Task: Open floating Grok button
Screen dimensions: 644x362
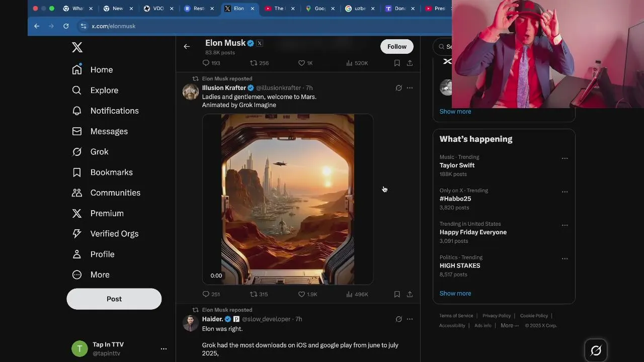Action: (x=596, y=350)
